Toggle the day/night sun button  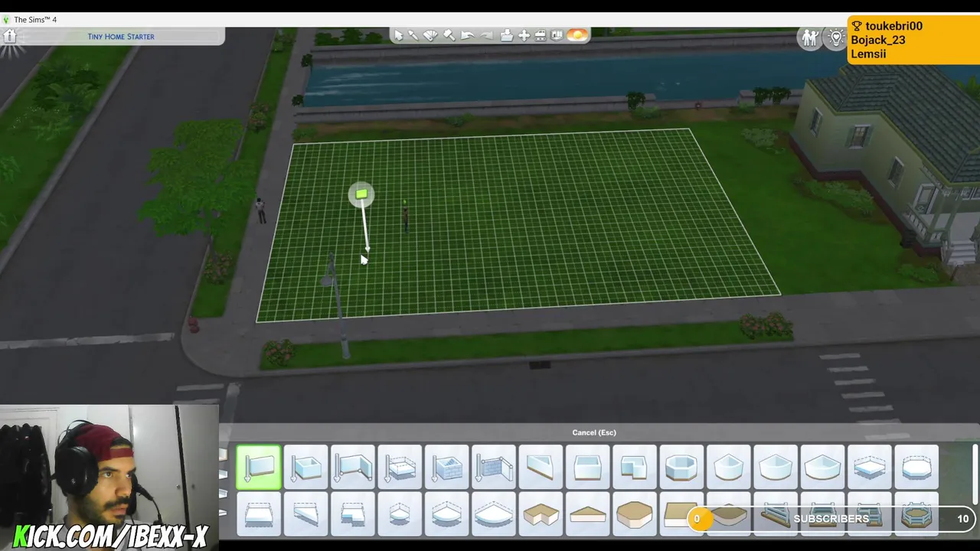tap(577, 35)
